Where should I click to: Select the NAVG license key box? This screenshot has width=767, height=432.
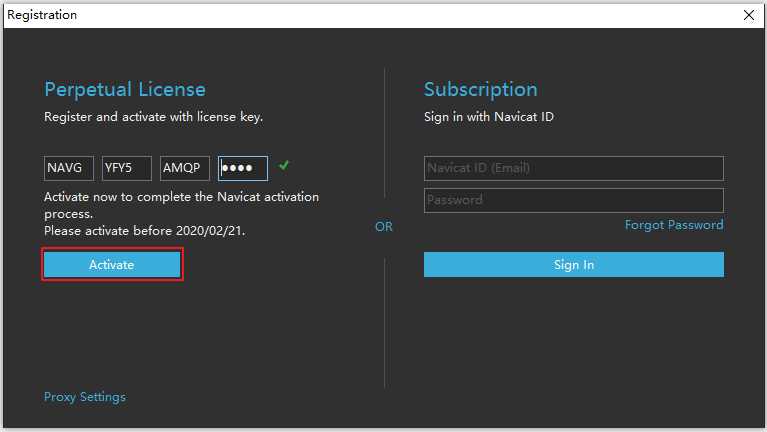(x=68, y=168)
